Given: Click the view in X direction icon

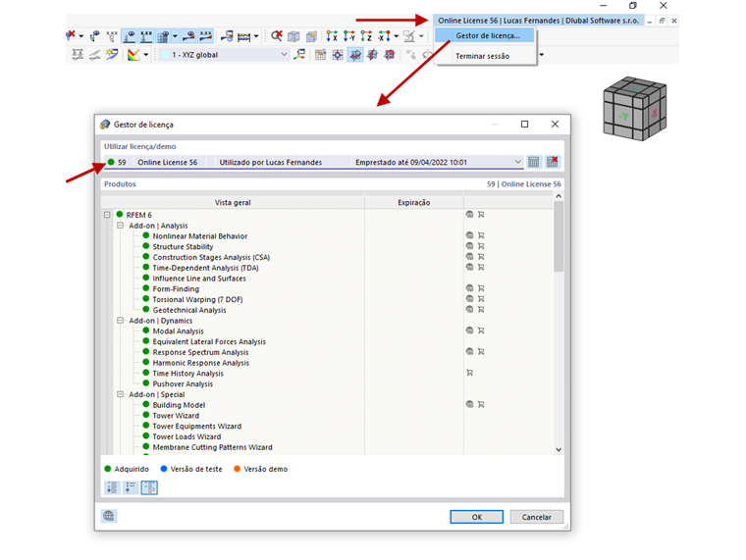Looking at the screenshot, I should click(332, 35).
